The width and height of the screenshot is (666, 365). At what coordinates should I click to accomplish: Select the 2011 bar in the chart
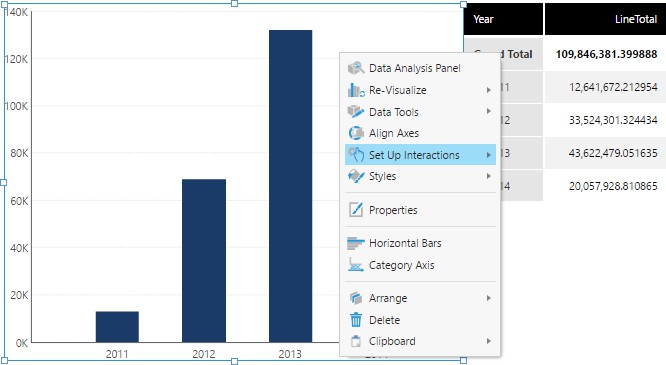(x=117, y=327)
